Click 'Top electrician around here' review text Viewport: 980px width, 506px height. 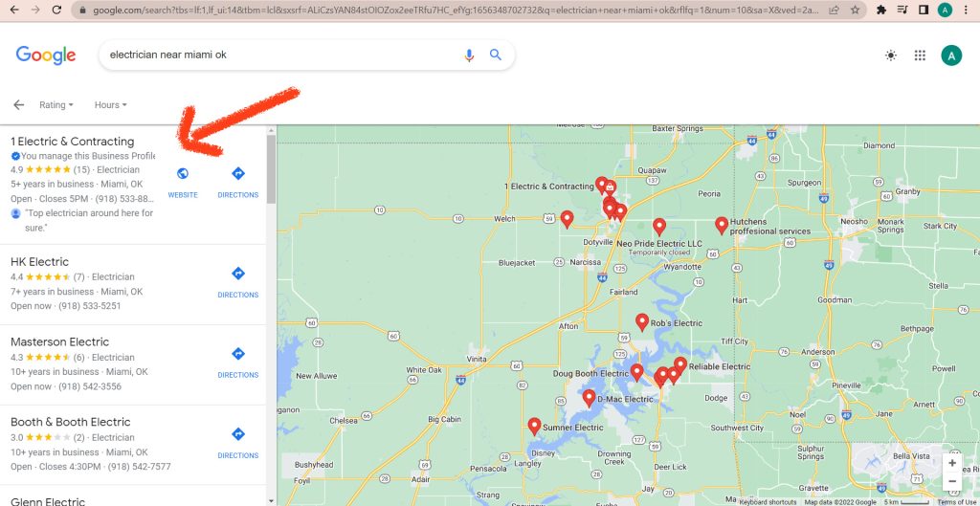(89, 221)
